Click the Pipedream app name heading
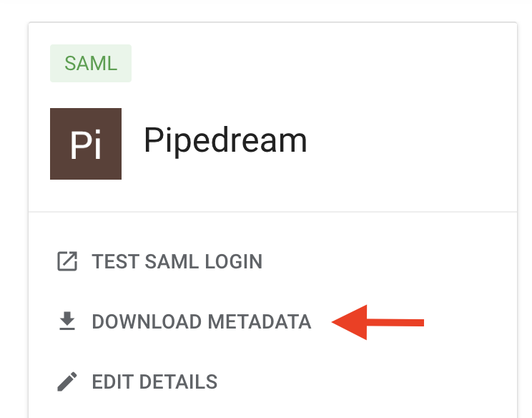 coord(226,140)
